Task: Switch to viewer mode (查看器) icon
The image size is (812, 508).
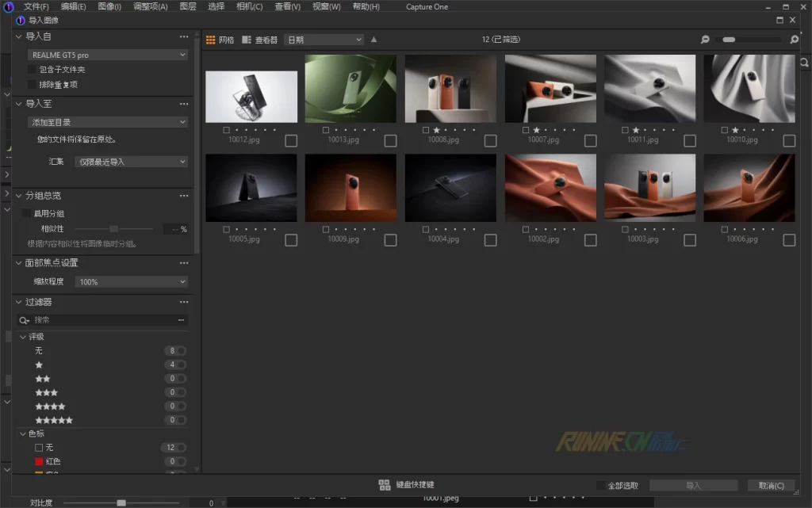Action: click(247, 40)
